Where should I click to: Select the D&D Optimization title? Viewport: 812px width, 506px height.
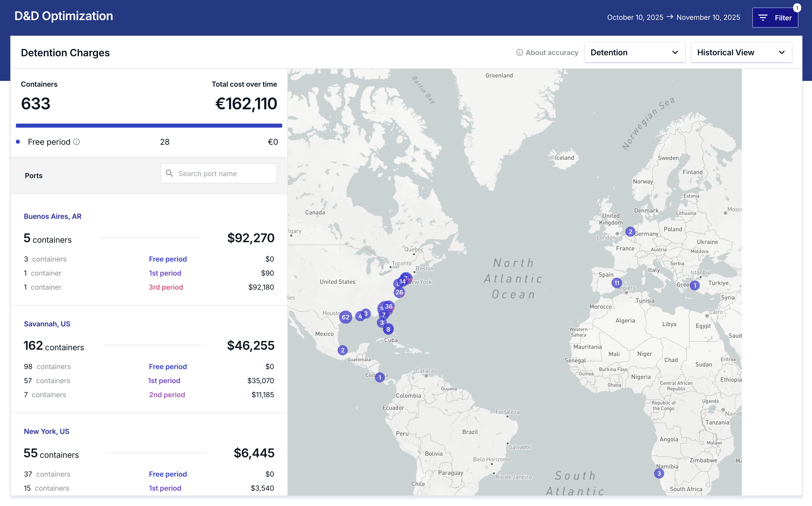pyautogui.click(x=64, y=16)
